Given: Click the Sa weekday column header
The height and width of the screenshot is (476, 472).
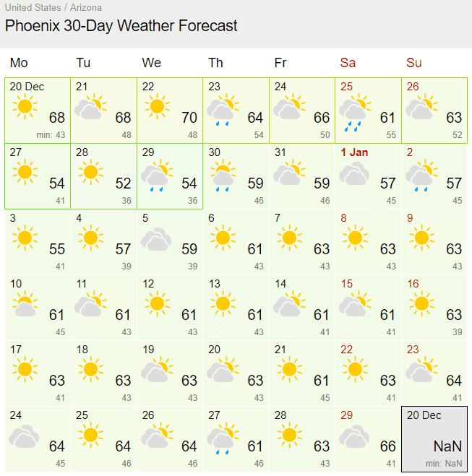Looking at the screenshot, I should 348,63.
